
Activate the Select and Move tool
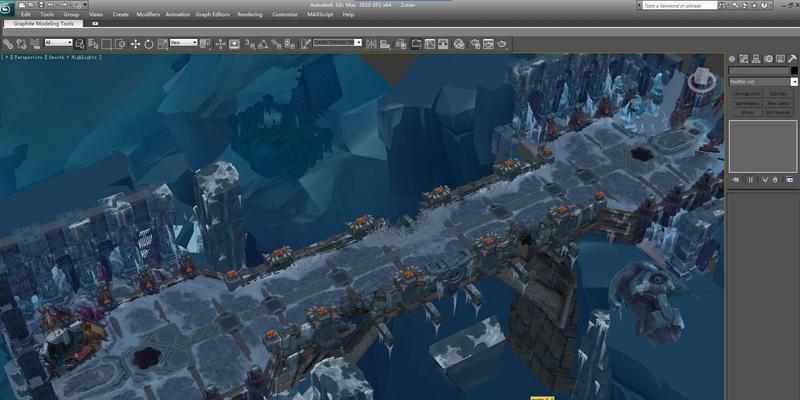click(x=135, y=44)
